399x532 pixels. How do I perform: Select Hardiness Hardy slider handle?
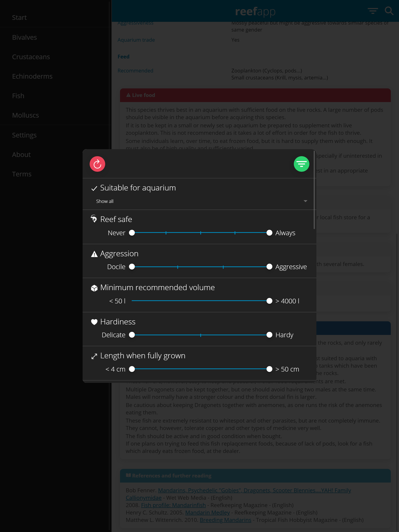point(269,335)
